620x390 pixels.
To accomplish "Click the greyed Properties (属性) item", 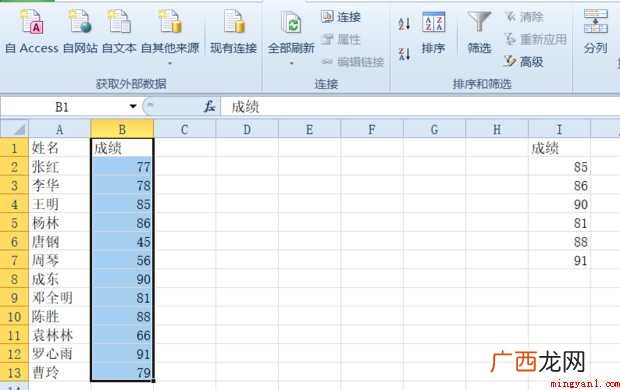I will 341,39.
